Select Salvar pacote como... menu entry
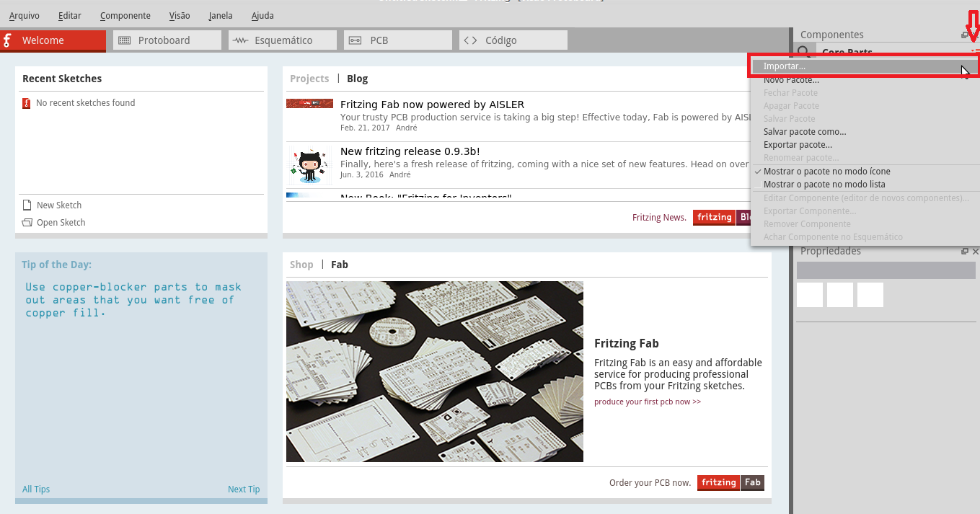Image resolution: width=980 pixels, height=514 pixels. tap(864, 132)
